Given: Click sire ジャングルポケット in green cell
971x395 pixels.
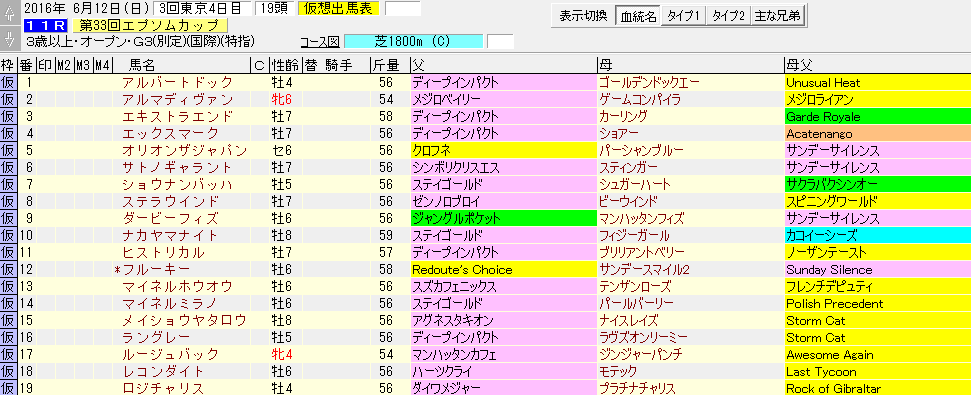Looking at the screenshot, I should coord(503,219).
